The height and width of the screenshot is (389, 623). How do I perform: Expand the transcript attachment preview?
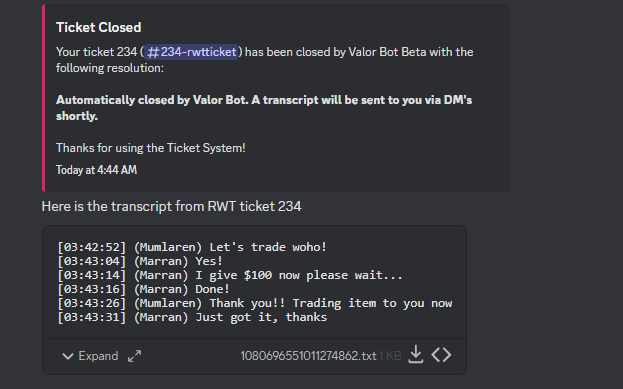click(x=90, y=356)
